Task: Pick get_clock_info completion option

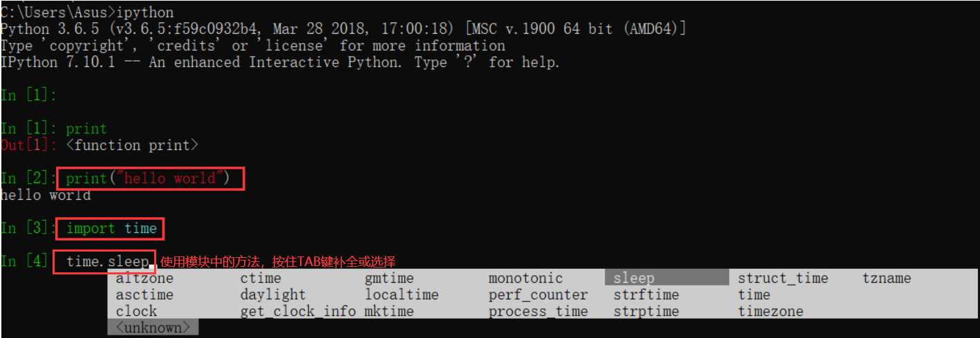Action: click(x=298, y=312)
